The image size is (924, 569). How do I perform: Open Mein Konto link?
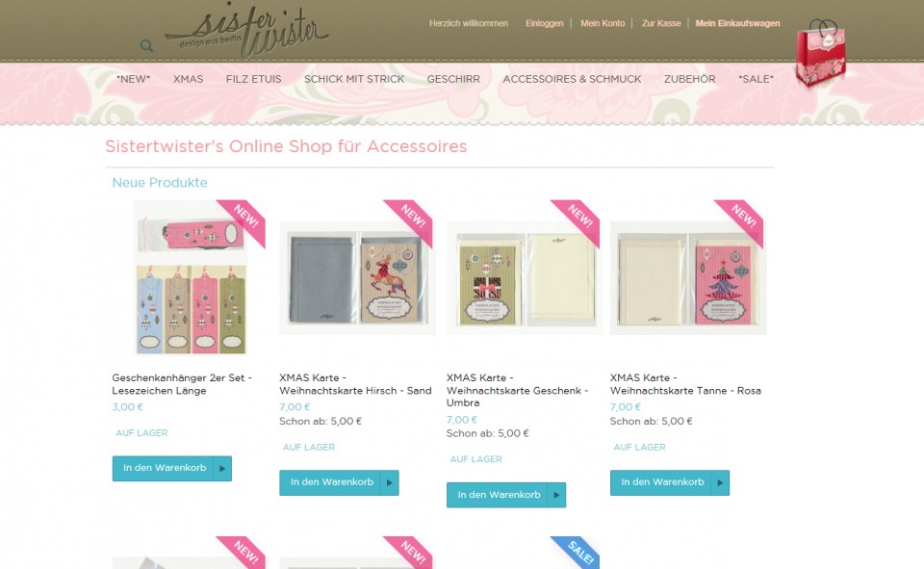[x=603, y=23]
